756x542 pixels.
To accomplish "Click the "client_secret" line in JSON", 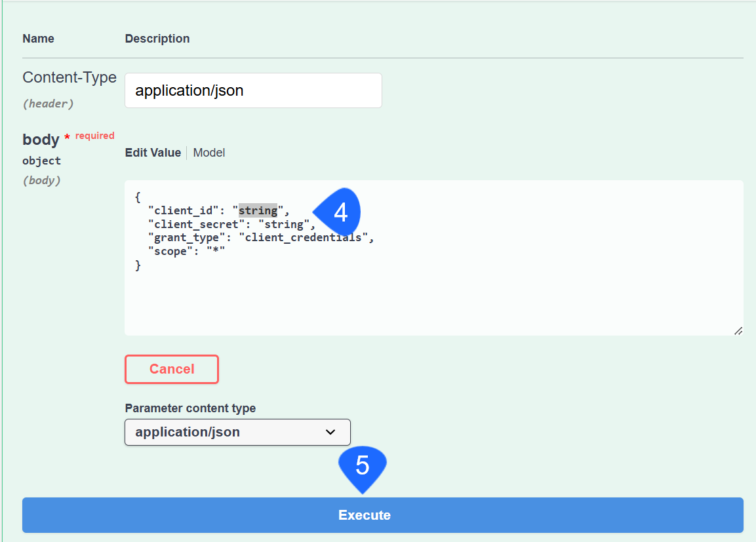I will (x=231, y=224).
